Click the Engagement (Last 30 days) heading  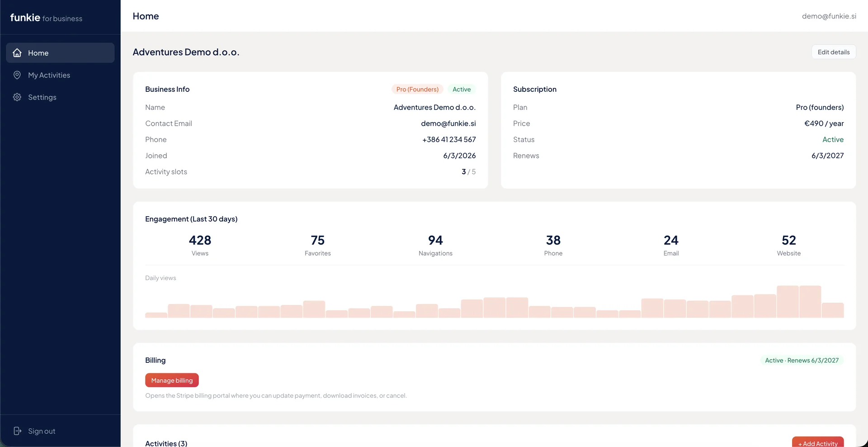click(x=191, y=219)
